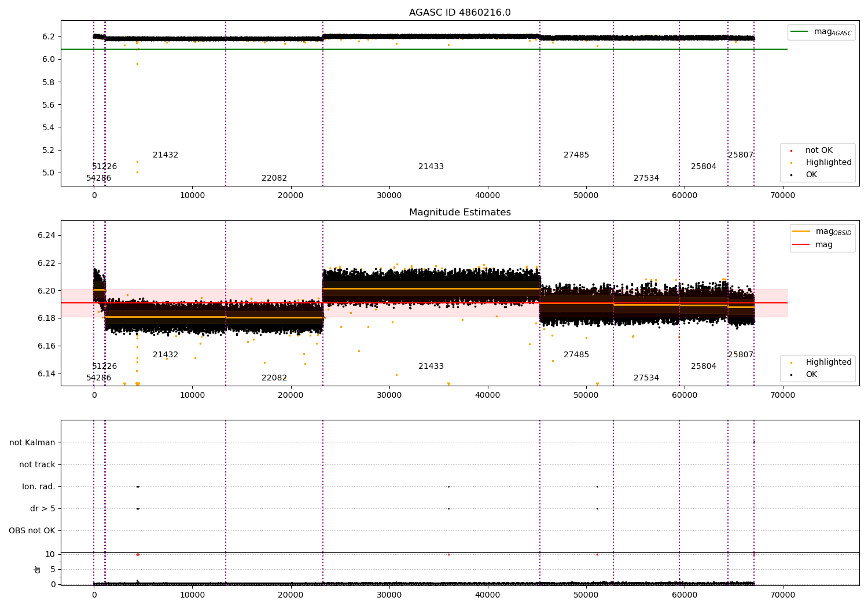Click the 'AGASC ID 4860216.0' plot title

point(459,13)
